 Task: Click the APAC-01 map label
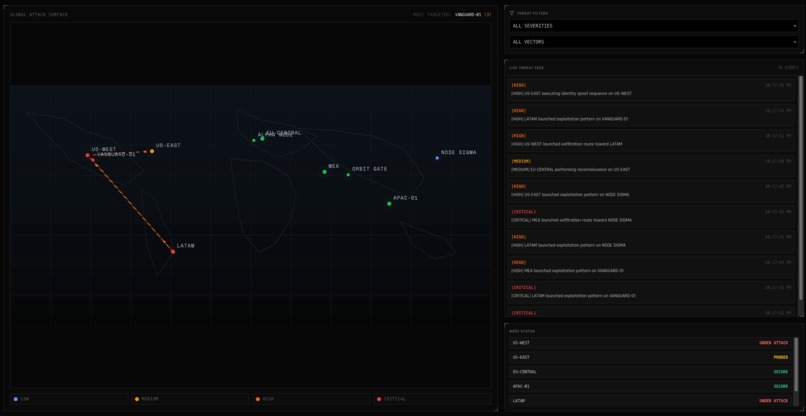(406, 198)
